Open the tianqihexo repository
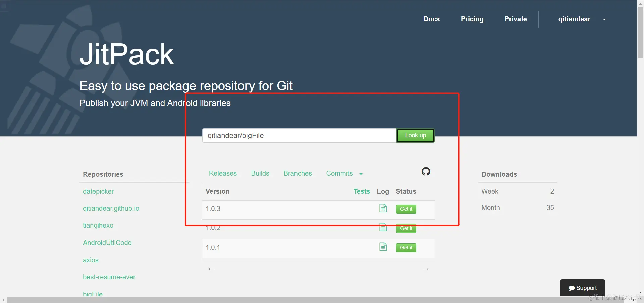 tap(98, 225)
